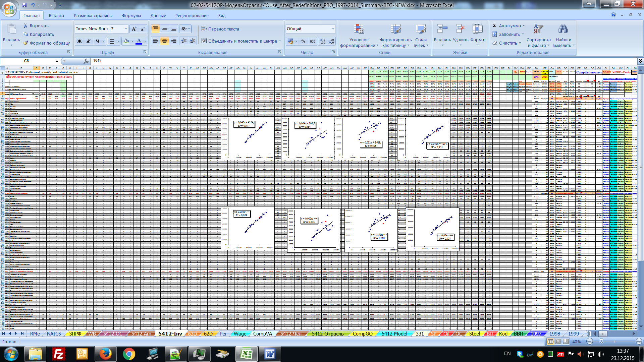Click the percent style icon
Screen dimensions: 644x362
coord(303,41)
